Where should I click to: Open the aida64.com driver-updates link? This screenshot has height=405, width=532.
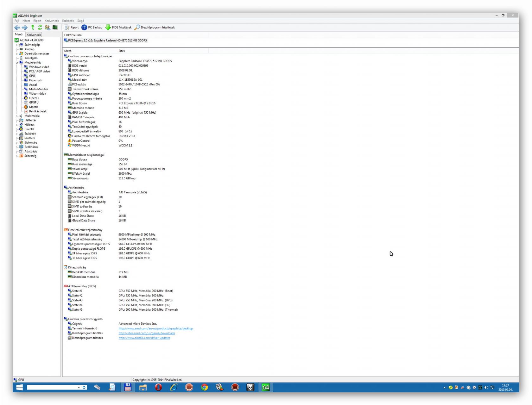tap(144, 338)
